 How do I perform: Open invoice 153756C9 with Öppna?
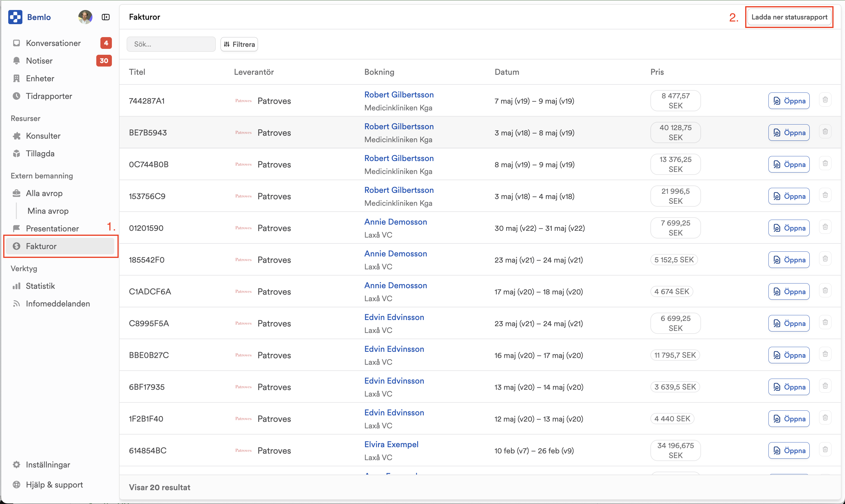(789, 196)
